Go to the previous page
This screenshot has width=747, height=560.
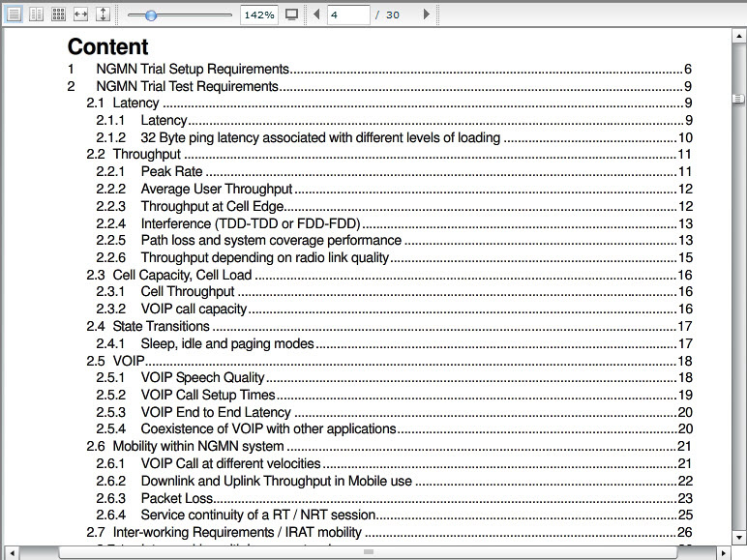[316, 15]
